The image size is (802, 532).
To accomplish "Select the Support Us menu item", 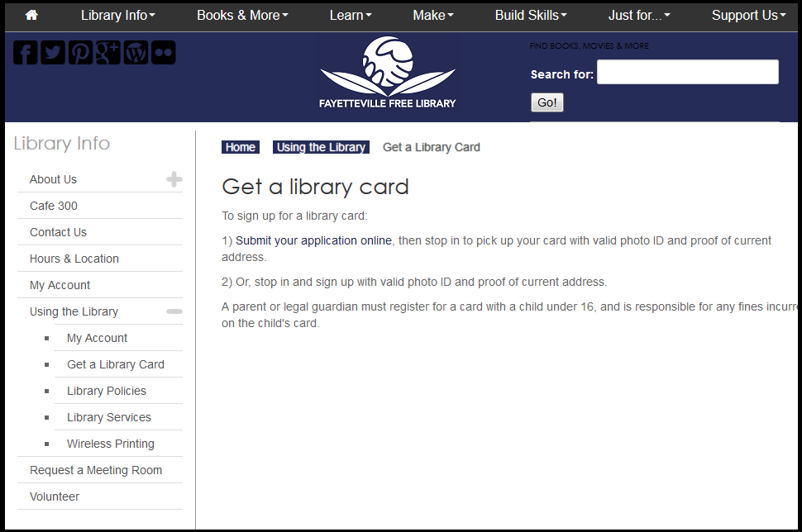I will pyautogui.click(x=748, y=15).
